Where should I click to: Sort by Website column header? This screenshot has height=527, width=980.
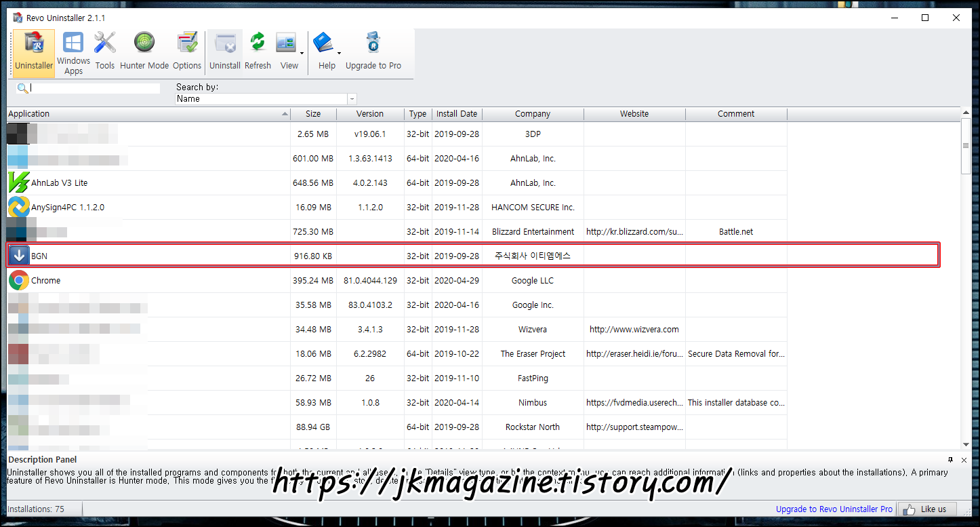coord(634,114)
